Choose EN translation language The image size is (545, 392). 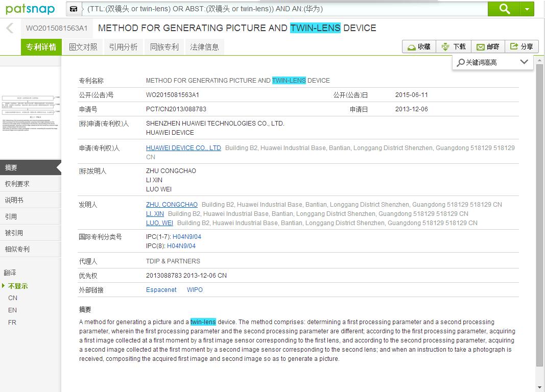(12, 310)
